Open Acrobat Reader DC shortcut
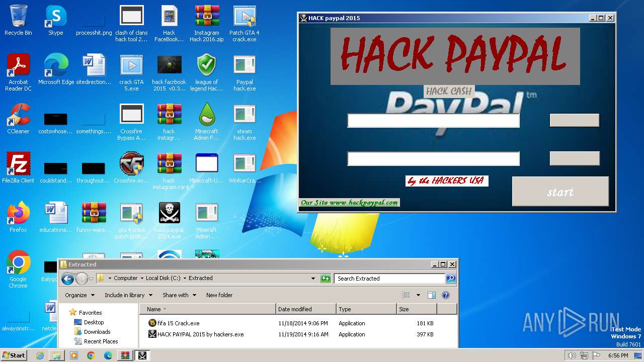Image resolution: width=644 pixels, height=362 pixels. [x=18, y=73]
